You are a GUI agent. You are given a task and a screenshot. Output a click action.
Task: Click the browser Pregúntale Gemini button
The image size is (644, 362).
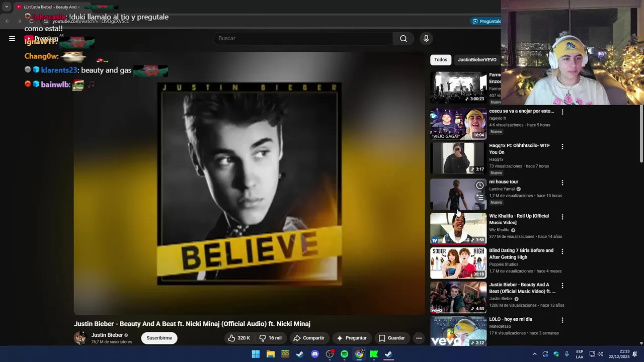[486, 21]
